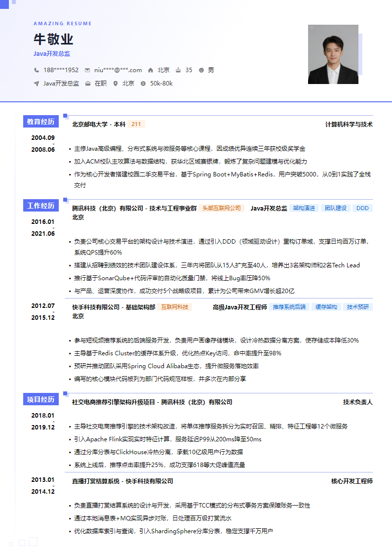Image resolution: width=392 pixels, height=555 pixels.
Task: Click the date 2014.12
Action: click(x=43, y=491)
